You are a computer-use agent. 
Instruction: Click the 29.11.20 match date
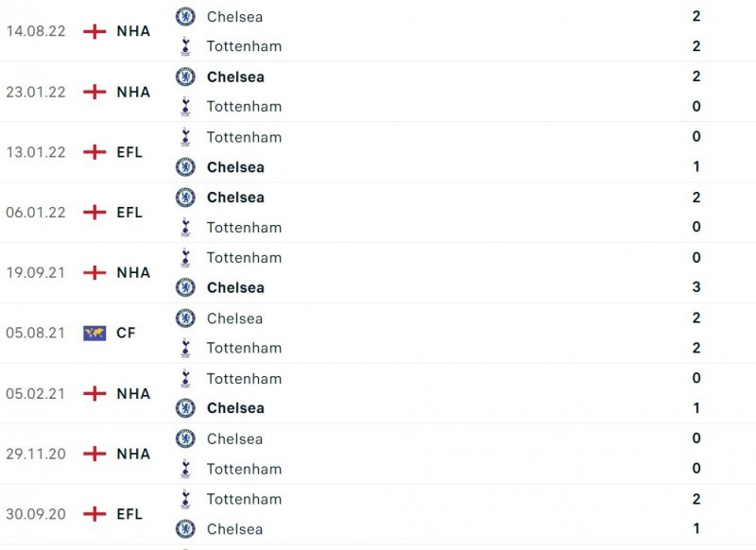pyautogui.click(x=36, y=454)
